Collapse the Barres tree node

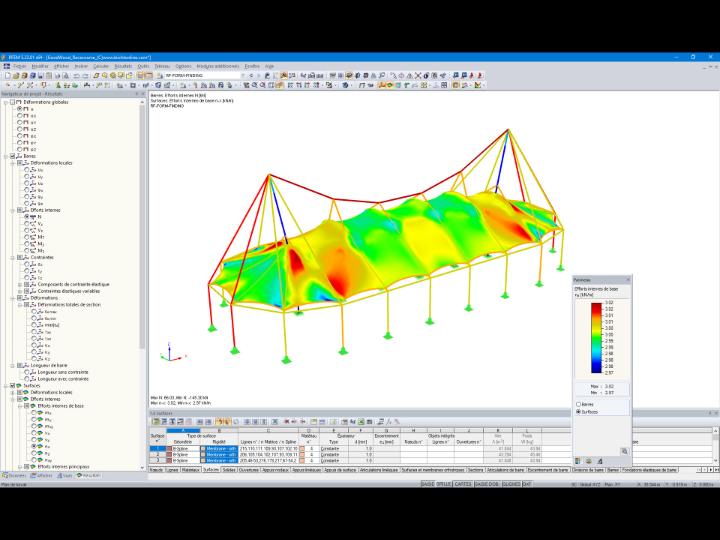[x=6, y=156]
